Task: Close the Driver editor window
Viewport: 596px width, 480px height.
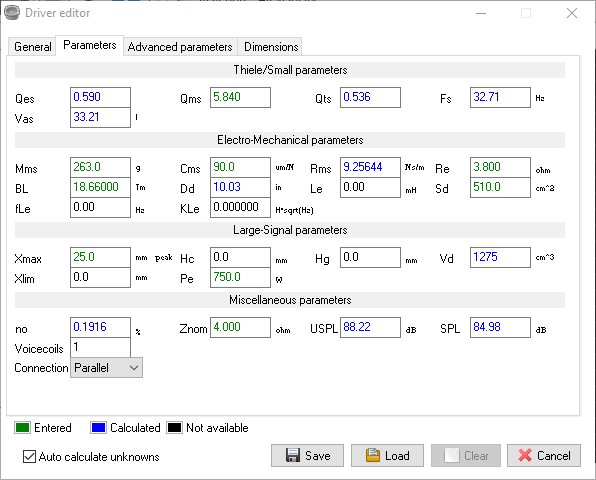Action: 572,13
